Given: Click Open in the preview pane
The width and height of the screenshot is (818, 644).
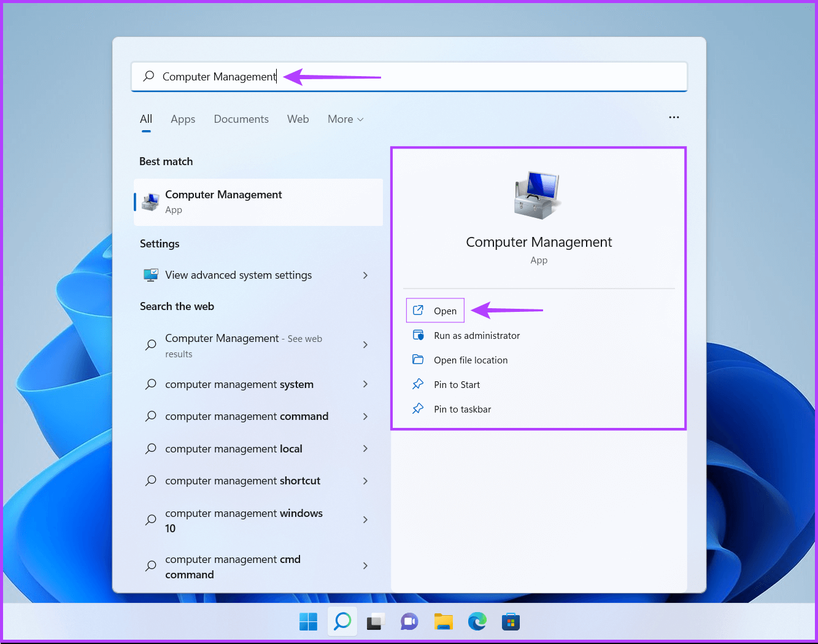Looking at the screenshot, I should (x=435, y=311).
